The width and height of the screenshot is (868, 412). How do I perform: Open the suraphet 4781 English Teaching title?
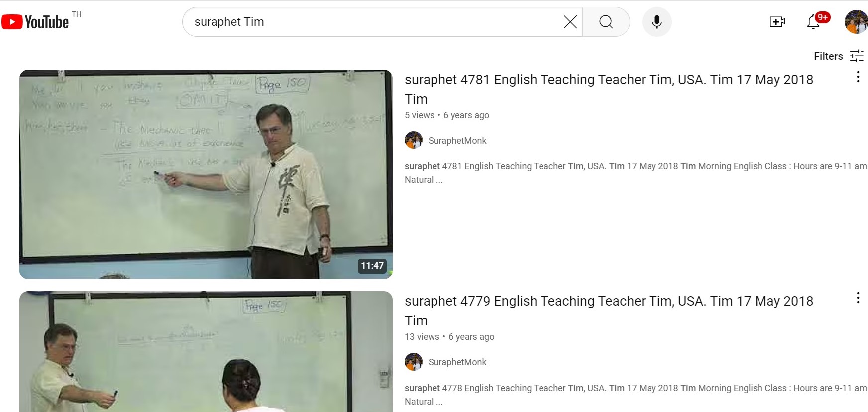609,89
